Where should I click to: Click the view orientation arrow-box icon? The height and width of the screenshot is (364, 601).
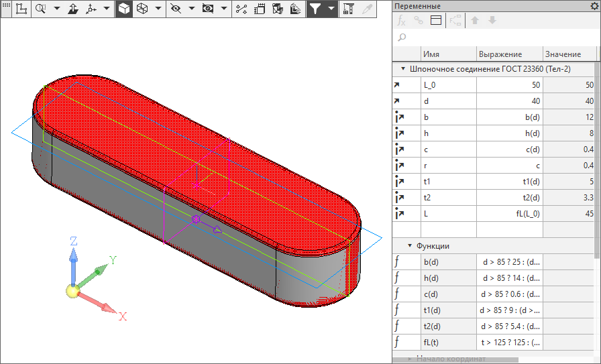tap(74, 9)
